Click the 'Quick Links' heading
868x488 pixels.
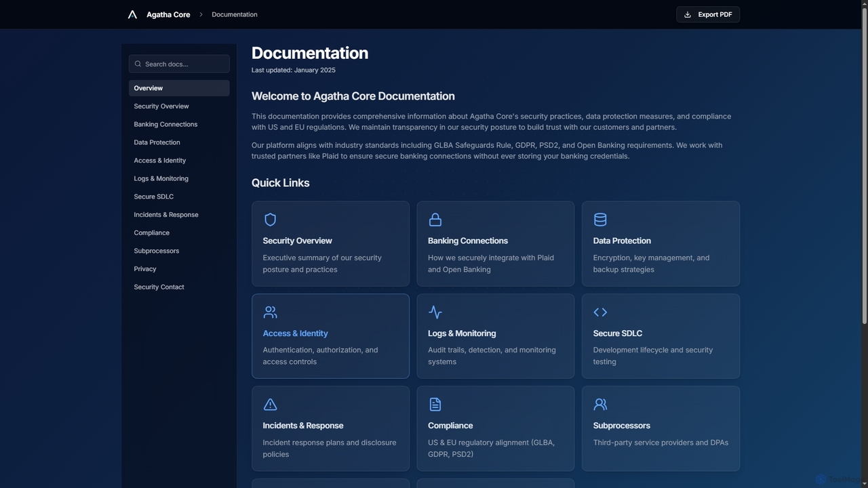coord(280,183)
